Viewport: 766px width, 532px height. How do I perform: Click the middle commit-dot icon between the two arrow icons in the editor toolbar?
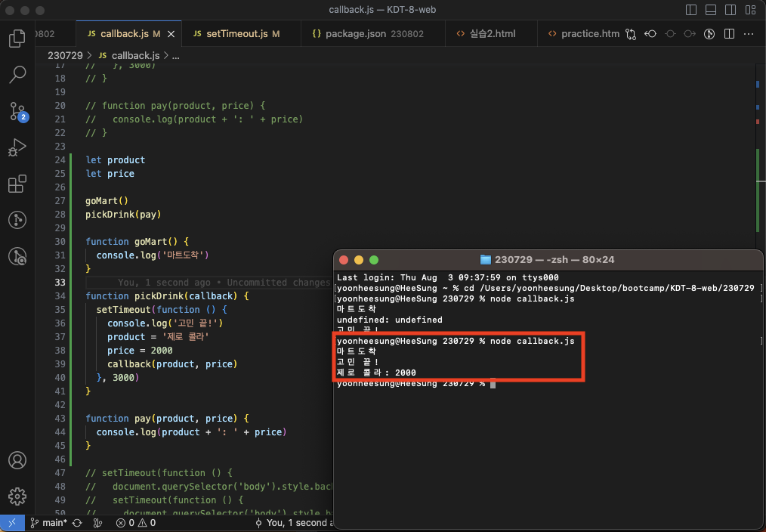pos(670,34)
